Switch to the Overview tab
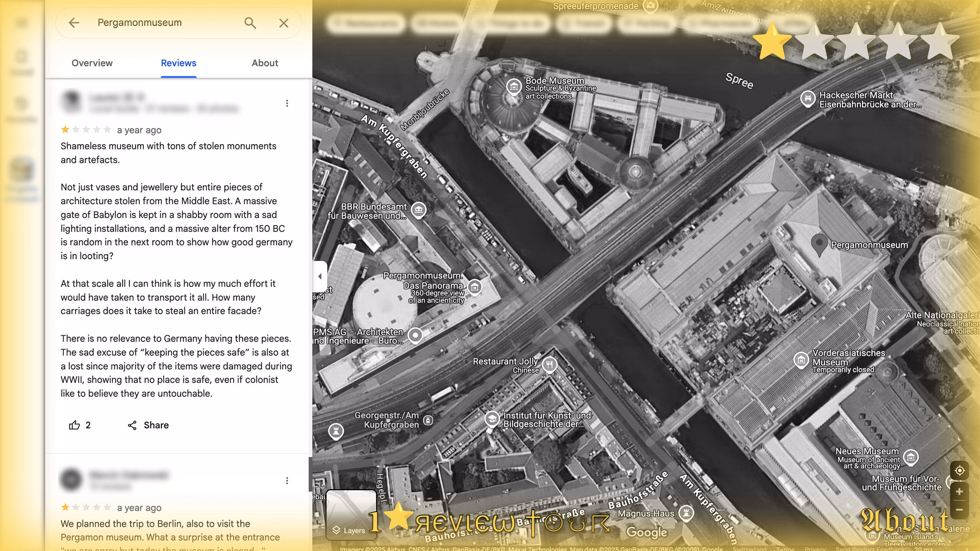Image resolution: width=980 pixels, height=551 pixels. (x=92, y=63)
